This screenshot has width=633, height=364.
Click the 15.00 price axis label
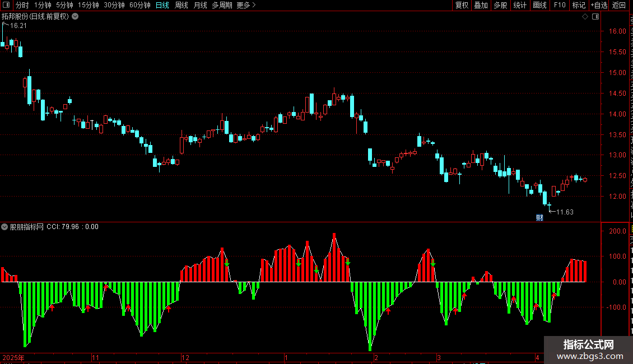(x=617, y=73)
